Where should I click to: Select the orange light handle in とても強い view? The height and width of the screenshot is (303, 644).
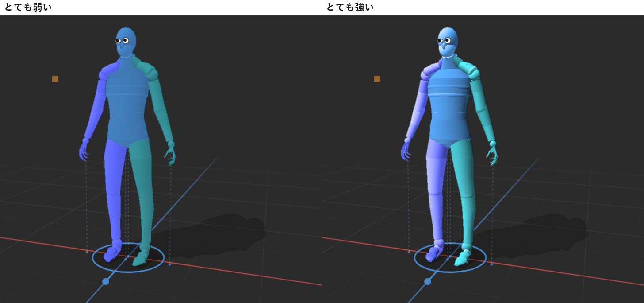tap(377, 79)
